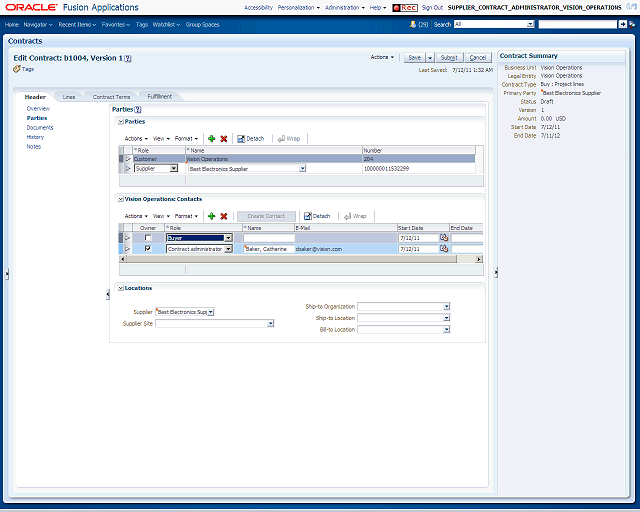Open the Navigator menu

click(38, 24)
